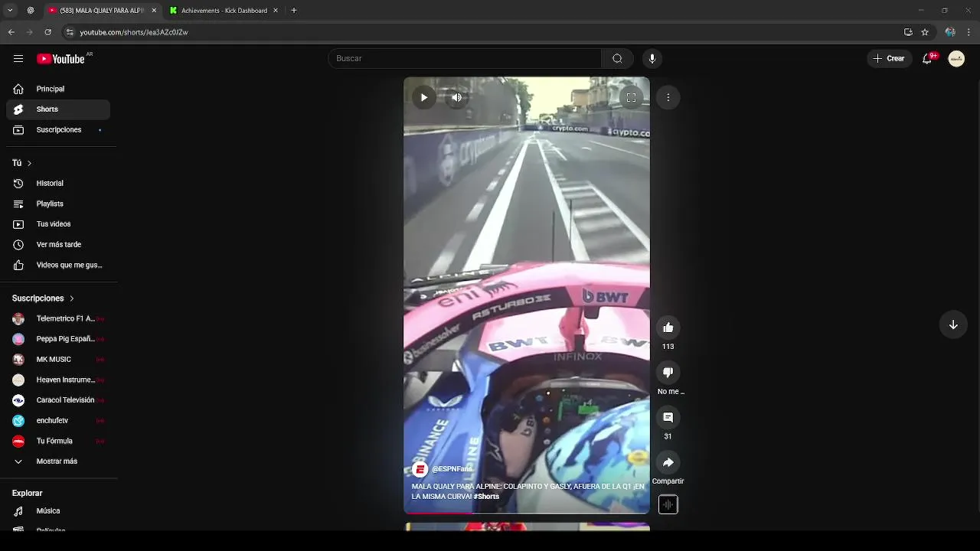This screenshot has width=980, height=551.
Task: Open browser profile icon
Action: 950,32
